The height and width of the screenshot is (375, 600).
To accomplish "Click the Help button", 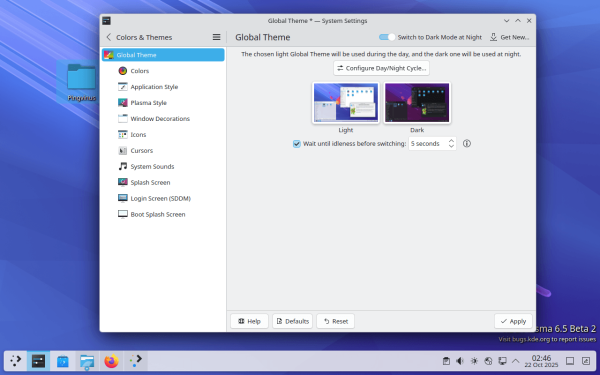I will point(249,321).
